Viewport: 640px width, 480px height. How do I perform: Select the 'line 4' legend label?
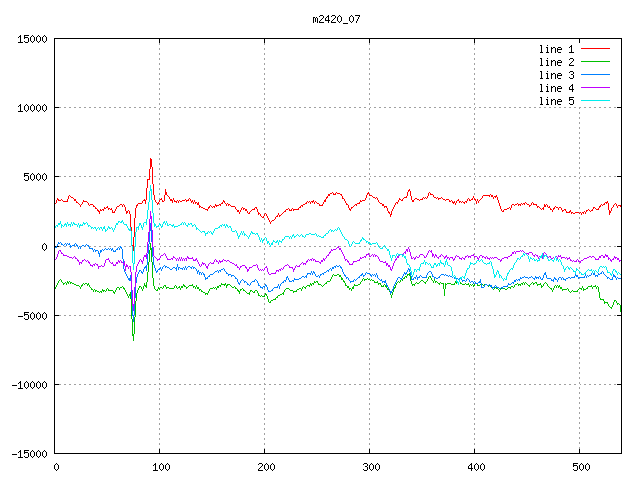coord(556,88)
